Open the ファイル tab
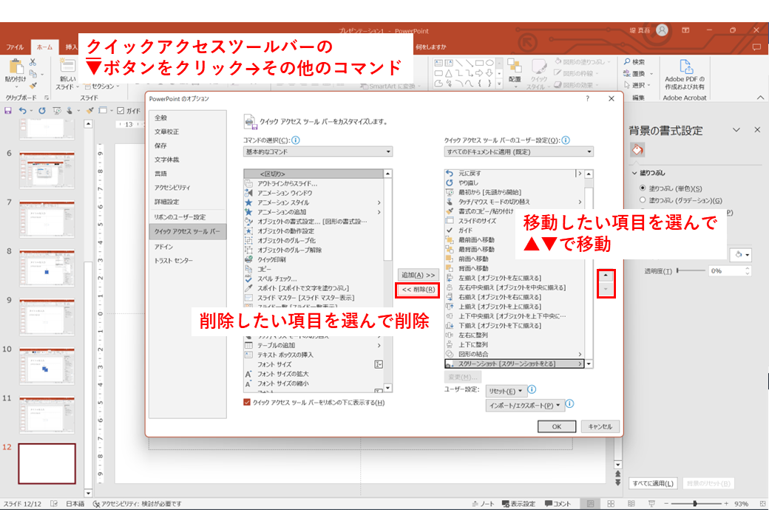The height and width of the screenshot is (532, 769). (x=15, y=47)
